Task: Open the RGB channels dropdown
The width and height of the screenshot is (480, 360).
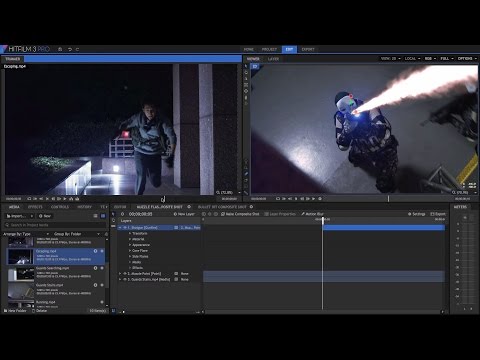Action: pos(430,58)
